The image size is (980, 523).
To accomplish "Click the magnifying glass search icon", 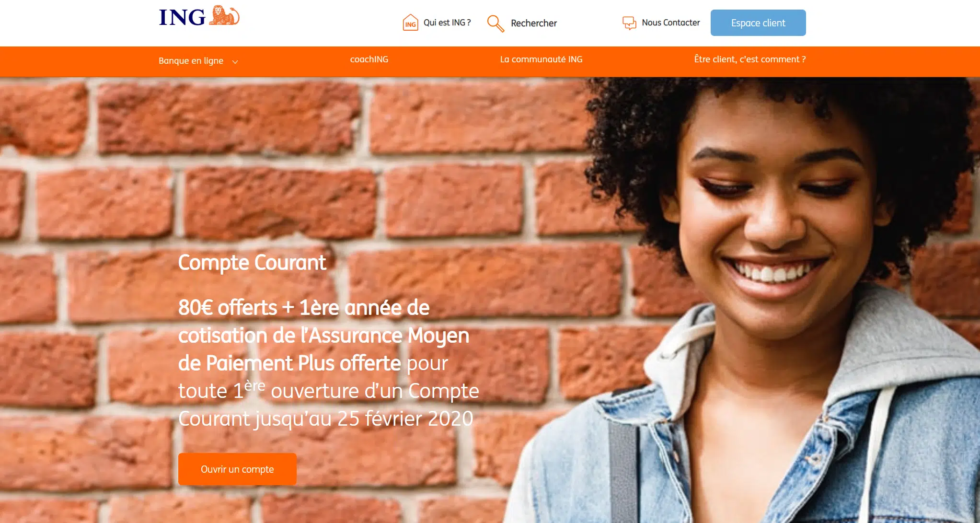I will [496, 23].
